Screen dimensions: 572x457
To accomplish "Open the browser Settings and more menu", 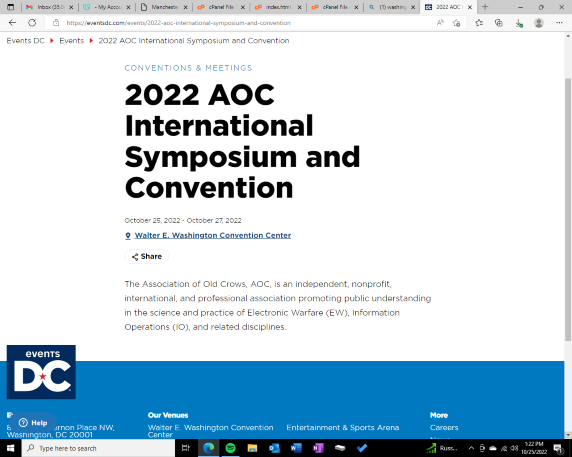I will click(x=559, y=23).
